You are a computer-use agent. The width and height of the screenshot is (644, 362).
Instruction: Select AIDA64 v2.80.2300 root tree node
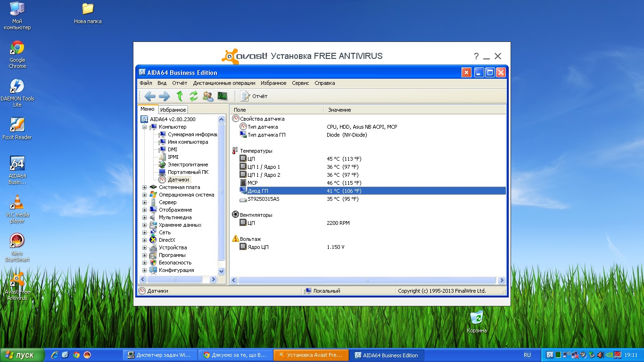(173, 119)
